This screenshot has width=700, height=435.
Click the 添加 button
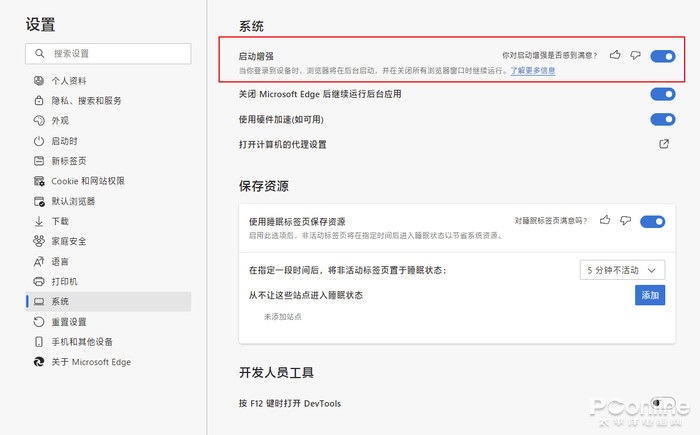[650, 295]
